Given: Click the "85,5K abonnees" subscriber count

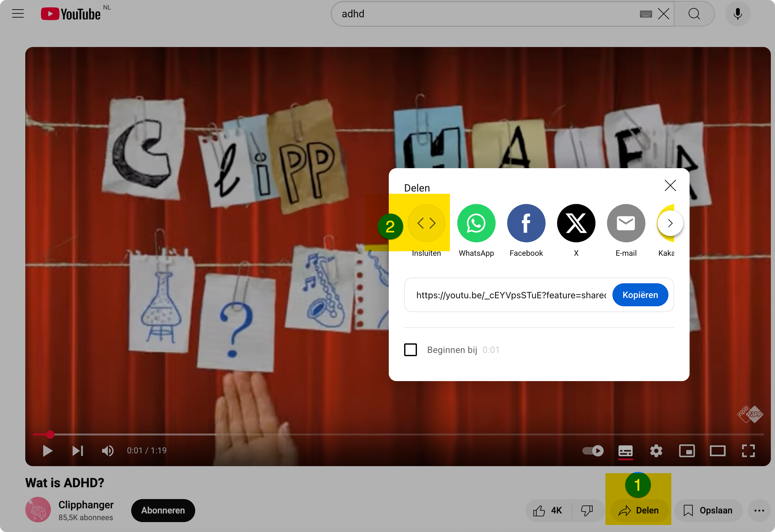Looking at the screenshot, I should click(86, 517).
